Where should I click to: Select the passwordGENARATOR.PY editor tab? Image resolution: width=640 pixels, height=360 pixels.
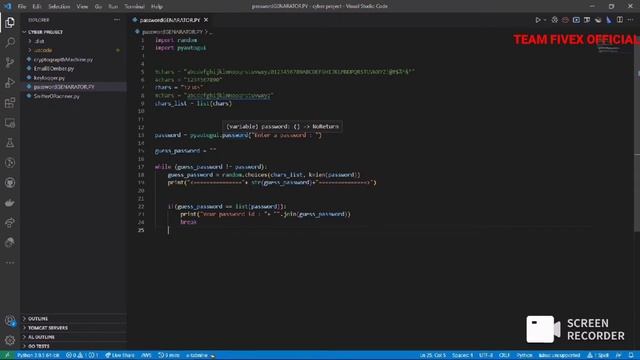pos(170,20)
